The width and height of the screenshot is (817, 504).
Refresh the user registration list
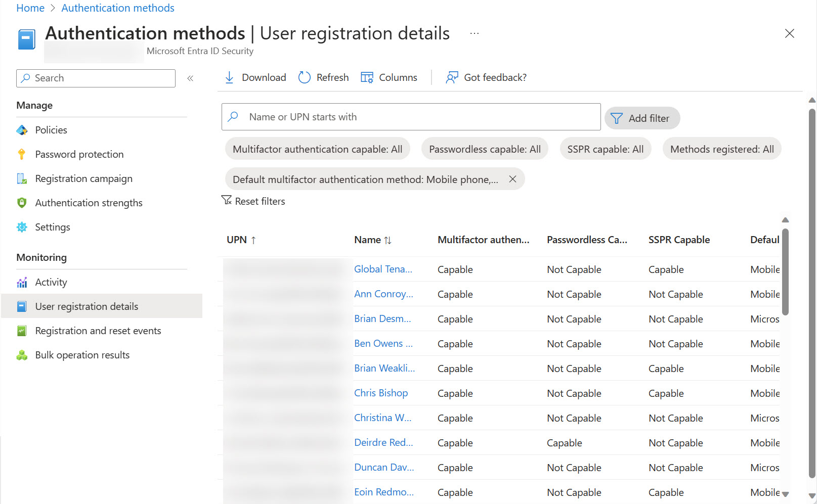pyautogui.click(x=304, y=77)
